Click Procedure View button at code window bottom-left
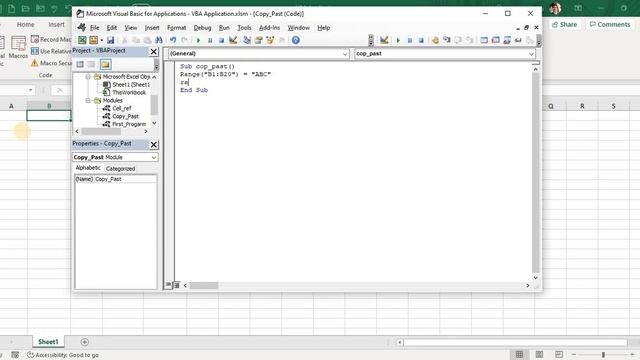The width and height of the screenshot is (640, 360). [168, 285]
